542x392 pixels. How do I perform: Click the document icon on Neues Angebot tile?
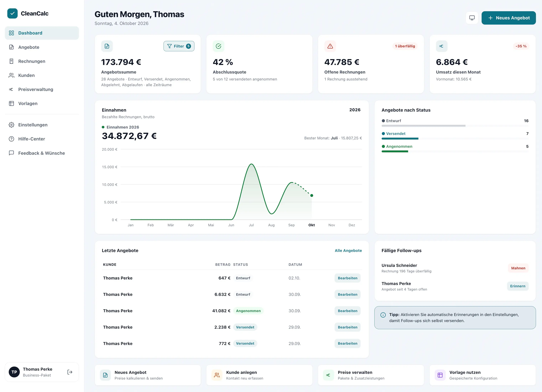tap(105, 375)
